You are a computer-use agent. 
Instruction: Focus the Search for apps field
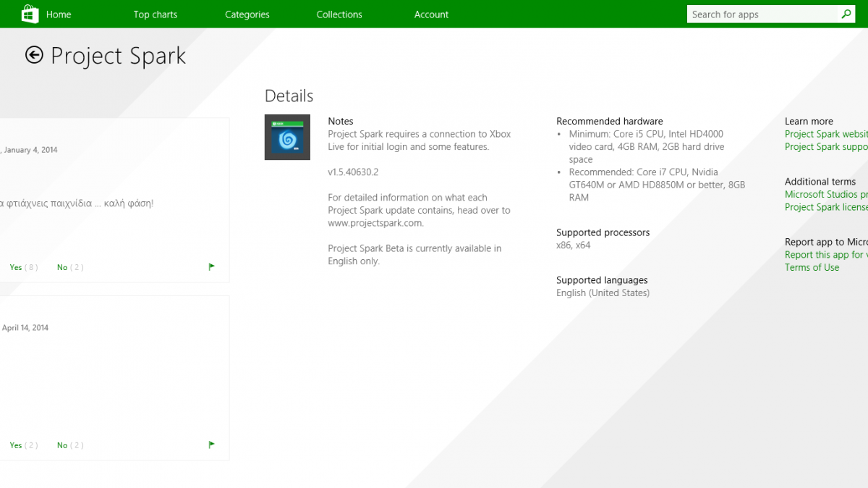(x=763, y=14)
